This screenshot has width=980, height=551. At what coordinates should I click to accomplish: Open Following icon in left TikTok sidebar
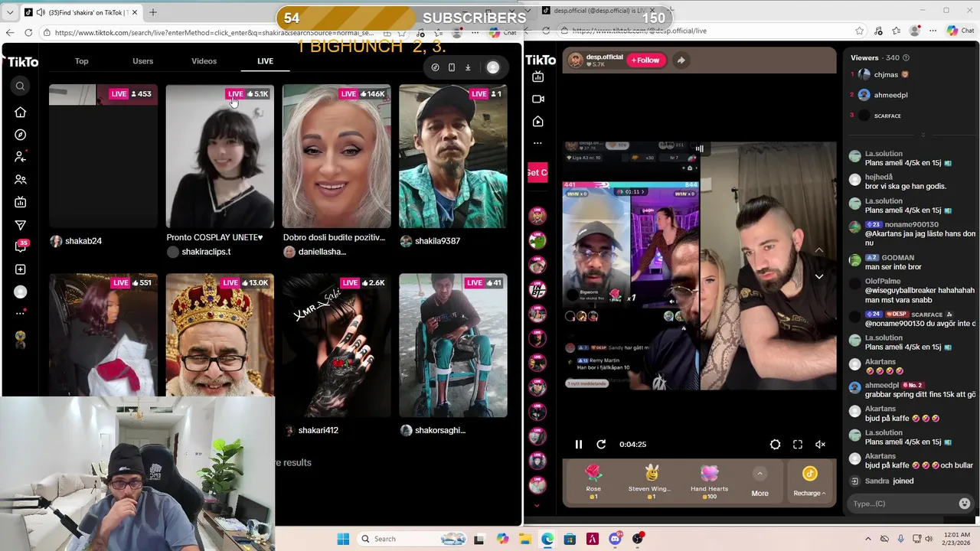pos(21,157)
